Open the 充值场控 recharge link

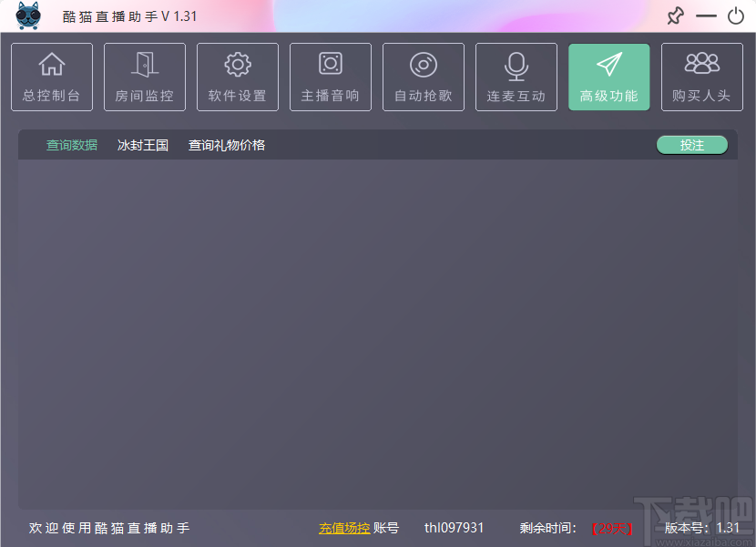(345, 527)
